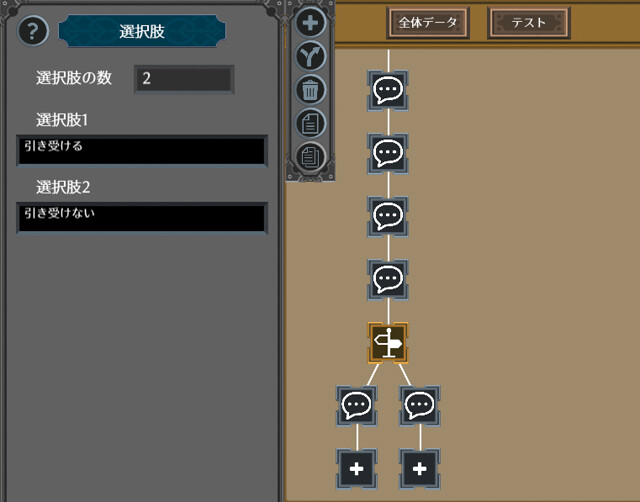Select the third speech bubble node
Screen dimensions: 640x502
click(x=388, y=216)
